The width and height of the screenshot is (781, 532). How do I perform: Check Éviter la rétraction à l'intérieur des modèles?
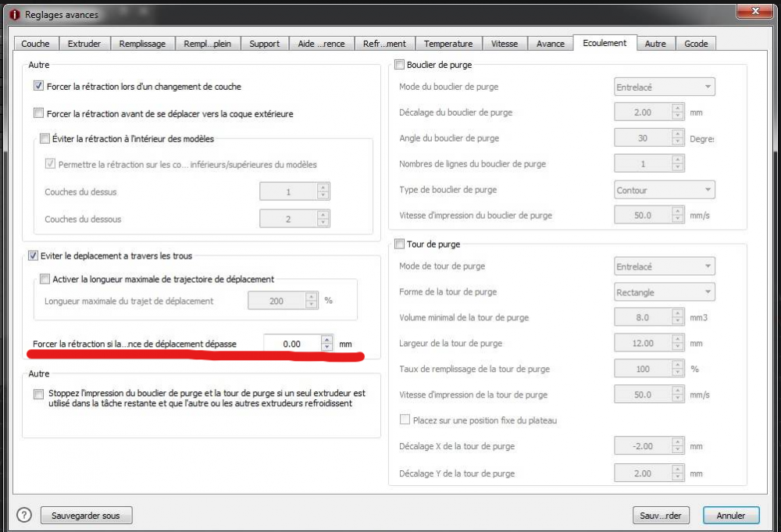45,138
